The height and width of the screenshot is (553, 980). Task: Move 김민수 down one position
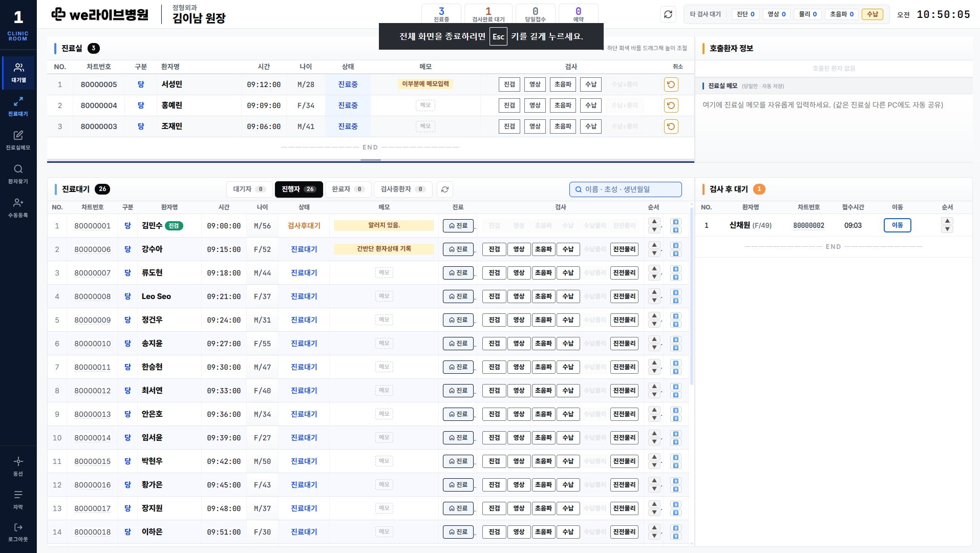[654, 230]
